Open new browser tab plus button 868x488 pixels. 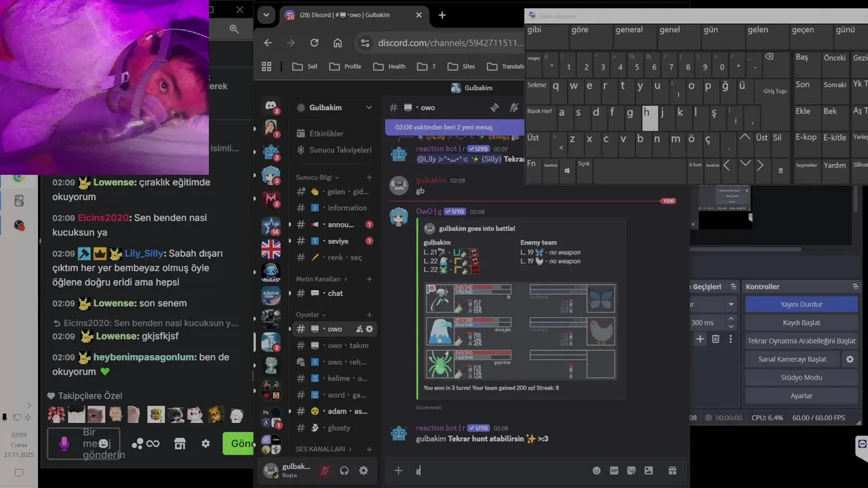coord(442,15)
